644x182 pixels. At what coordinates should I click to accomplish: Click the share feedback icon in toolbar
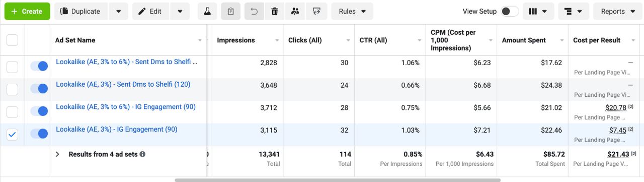[316, 11]
